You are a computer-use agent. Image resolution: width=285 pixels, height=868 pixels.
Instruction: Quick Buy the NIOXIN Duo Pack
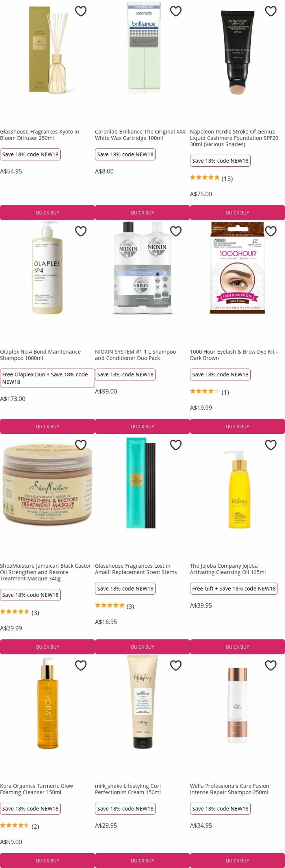(142, 426)
